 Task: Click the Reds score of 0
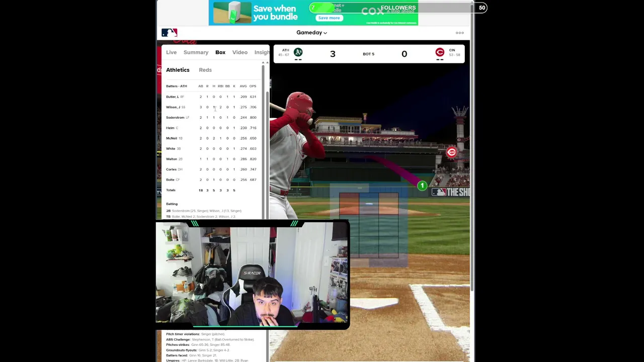(x=404, y=54)
